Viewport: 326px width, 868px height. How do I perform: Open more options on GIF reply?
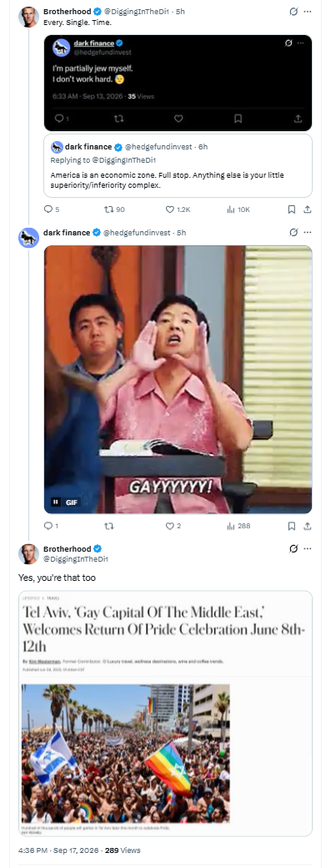pos(307,233)
